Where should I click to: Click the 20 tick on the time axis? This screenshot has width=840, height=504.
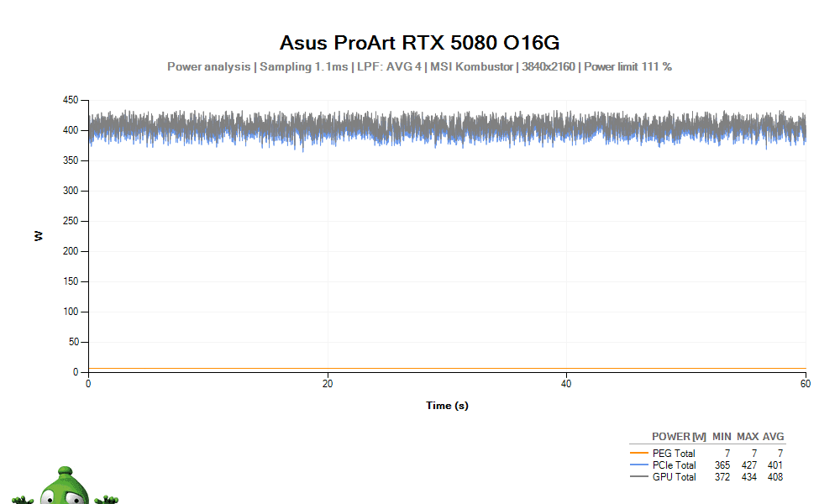click(x=328, y=384)
